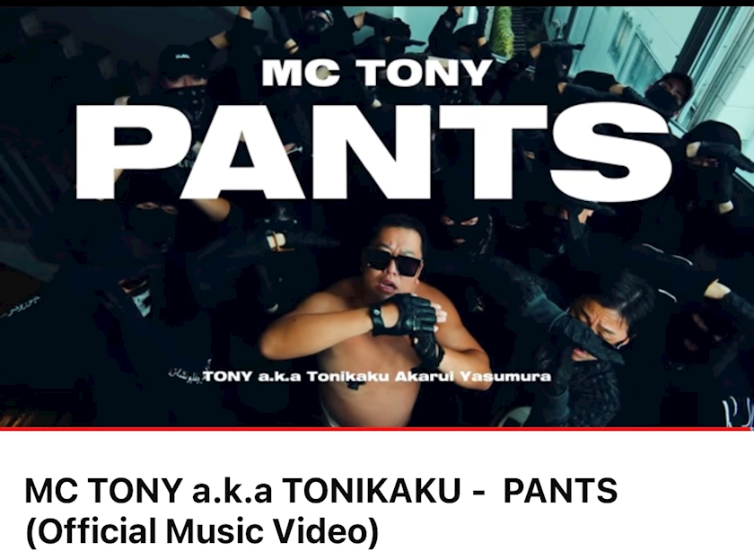Click the word TONIKAKU in the title
The image size is (754, 560).
(372, 491)
